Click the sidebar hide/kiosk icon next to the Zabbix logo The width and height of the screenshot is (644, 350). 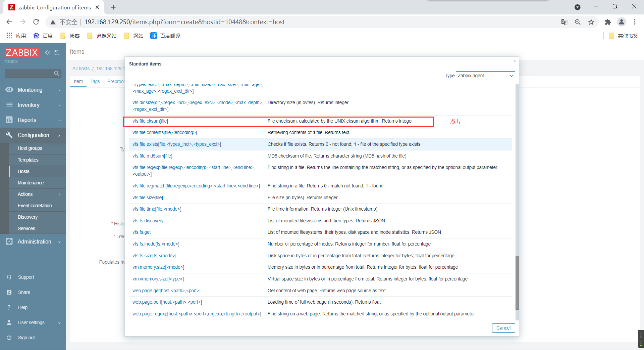[57, 52]
